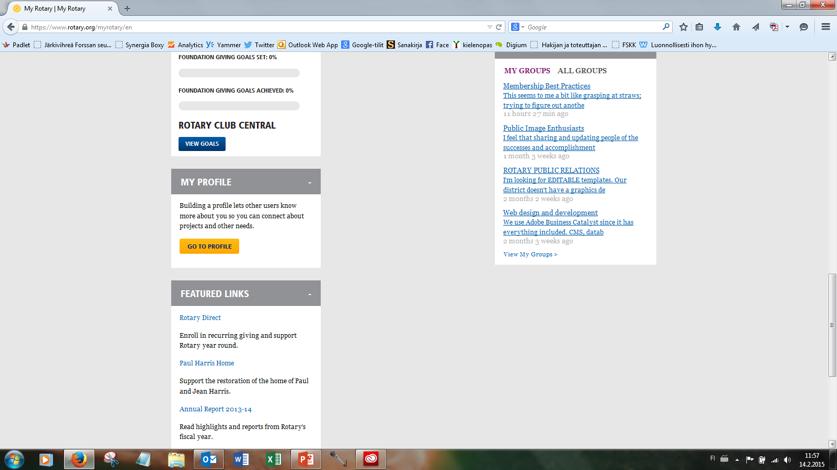Collapse the Featured Links panel
837x470 pixels.
pyautogui.click(x=310, y=294)
